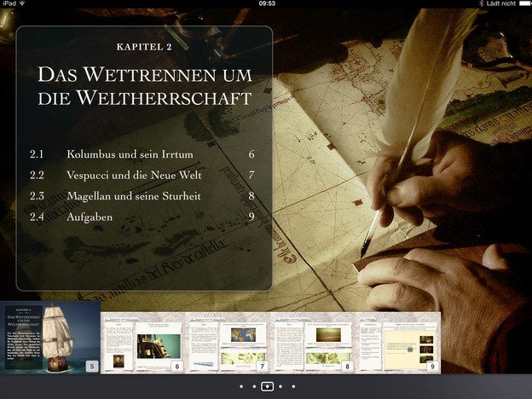Tap the Kapitel 2 heading
This screenshot has width=532, height=399.
point(144,47)
